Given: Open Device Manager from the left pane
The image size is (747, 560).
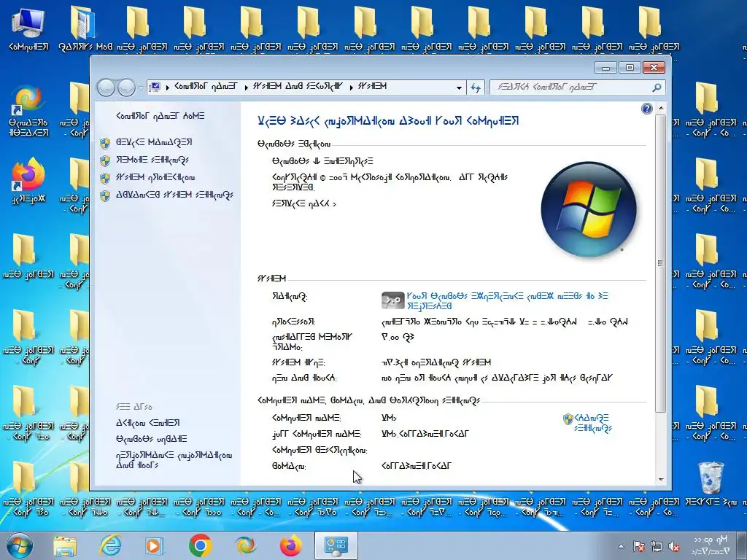Looking at the screenshot, I should [x=154, y=142].
